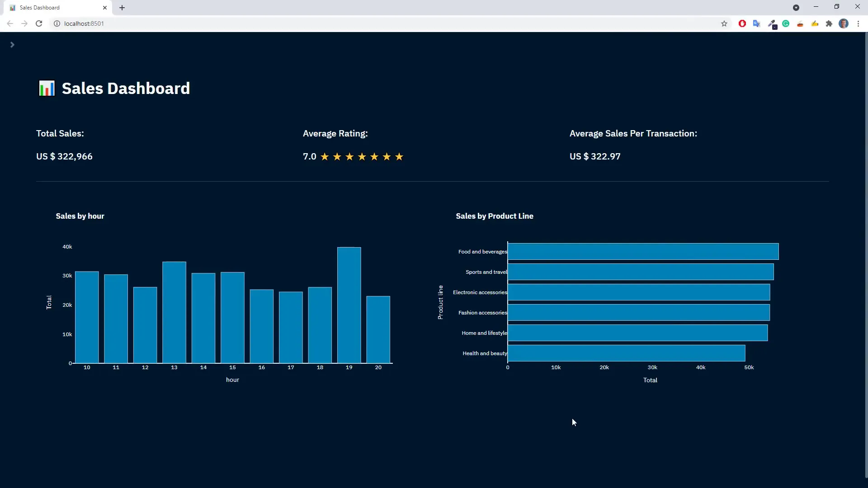Viewport: 868px width, 488px height.
Task: Activate the eyedropper color picker extension
Action: [x=773, y=23]
